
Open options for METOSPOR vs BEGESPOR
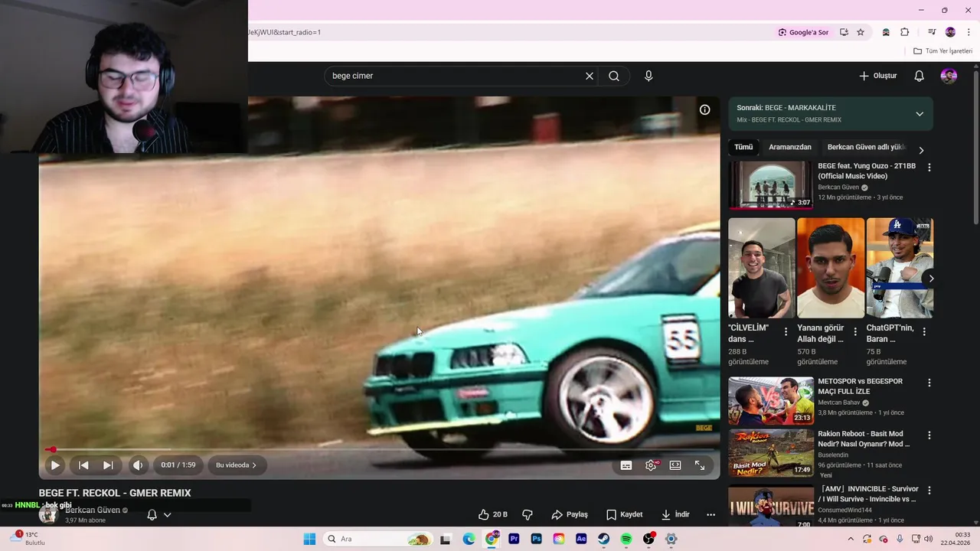click(x=929, y=383)
